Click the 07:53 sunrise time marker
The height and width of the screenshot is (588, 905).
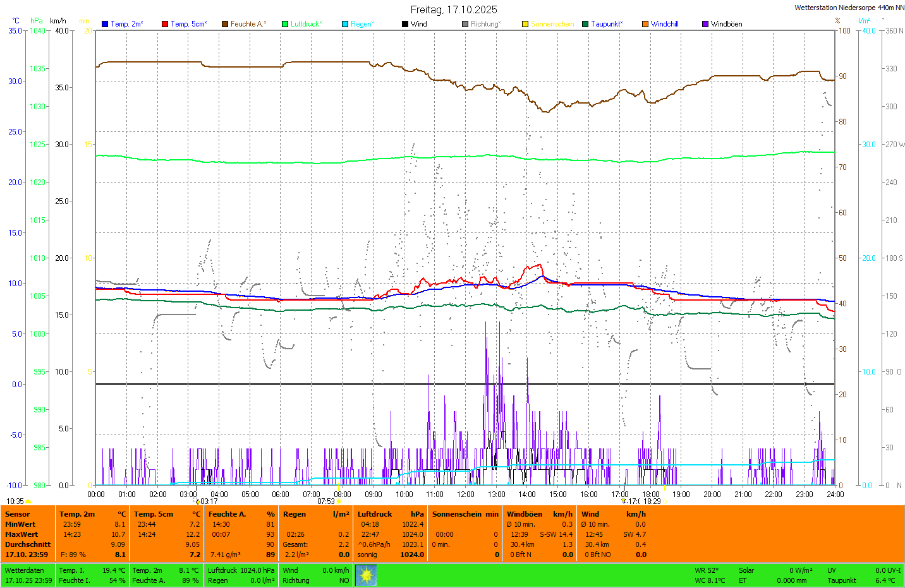(326, 501)
